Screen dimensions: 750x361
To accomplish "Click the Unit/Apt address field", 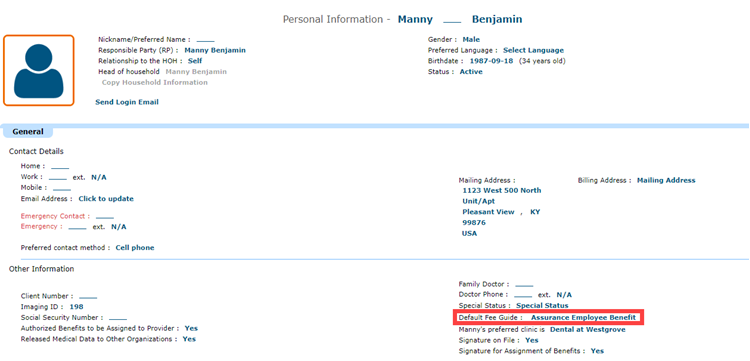I will tap(479, 201).
